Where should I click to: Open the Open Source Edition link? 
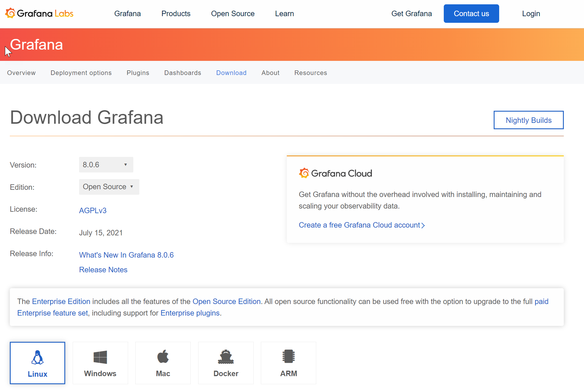click(227, 301)
